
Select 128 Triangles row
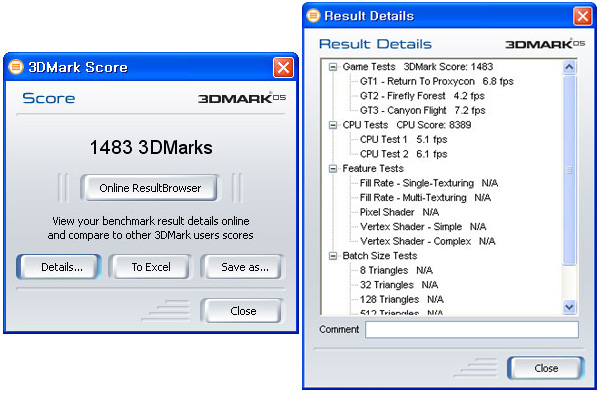402,300
